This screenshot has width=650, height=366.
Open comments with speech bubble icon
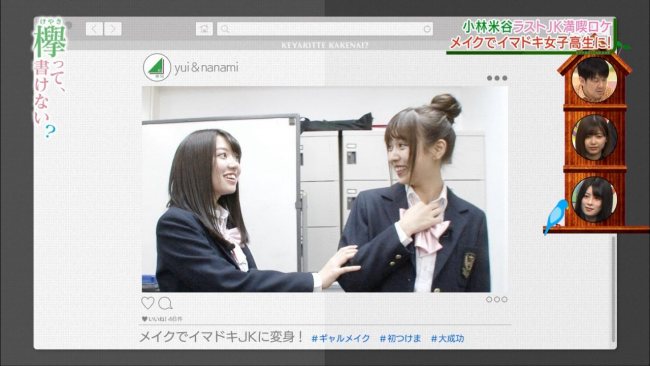click(x=165, y=303)
